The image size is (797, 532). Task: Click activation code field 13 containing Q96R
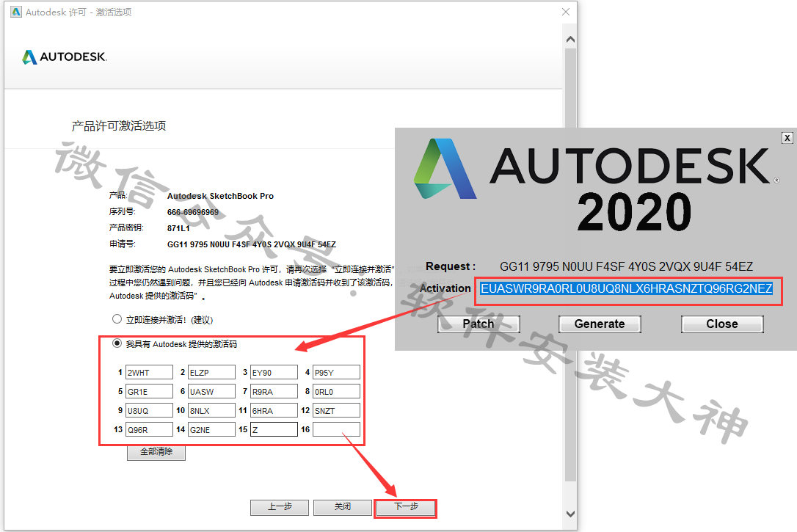(149, 429)
